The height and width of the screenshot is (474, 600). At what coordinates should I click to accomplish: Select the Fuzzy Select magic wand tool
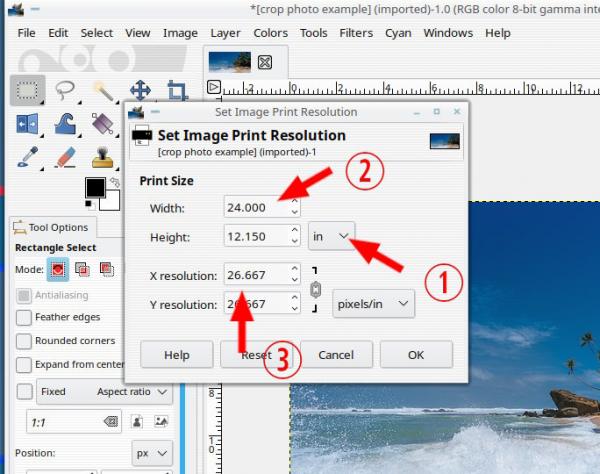[103, 91]
